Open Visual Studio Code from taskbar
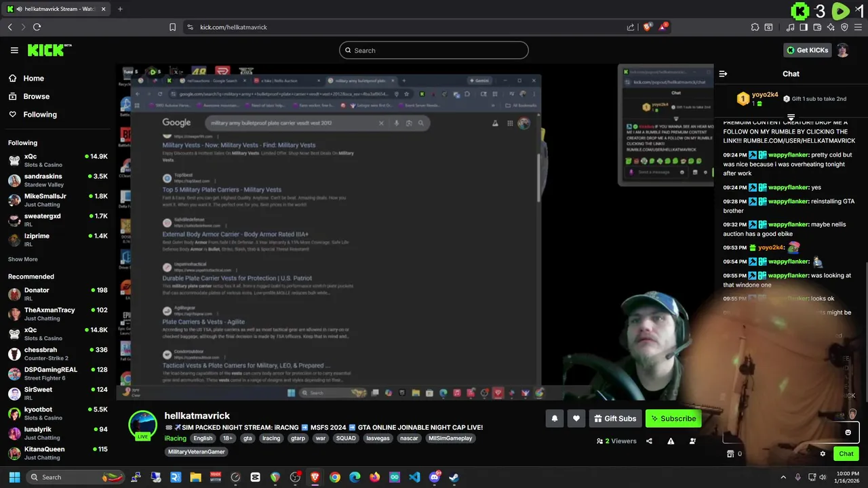 (414, 477)
